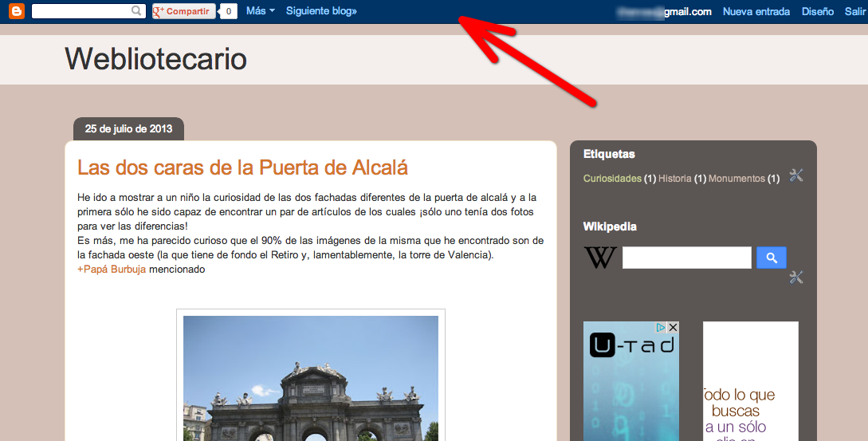Click the magnifier in the navbar search box
Viewport: 868px width, 441px height.
pos(136,10)
